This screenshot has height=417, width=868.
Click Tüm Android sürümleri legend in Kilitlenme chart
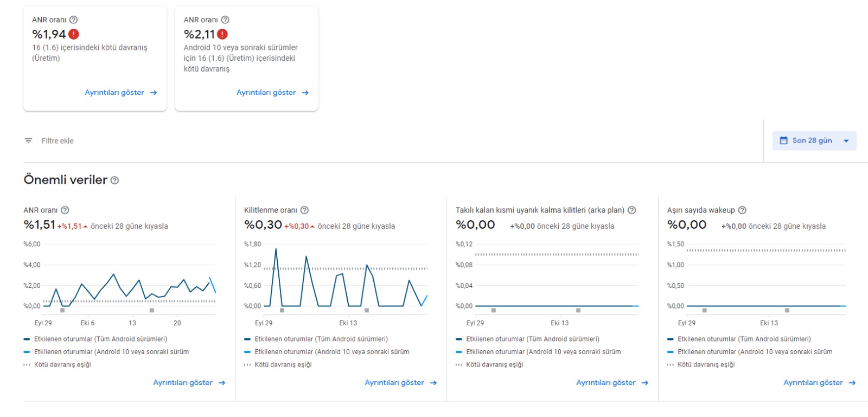316,339
